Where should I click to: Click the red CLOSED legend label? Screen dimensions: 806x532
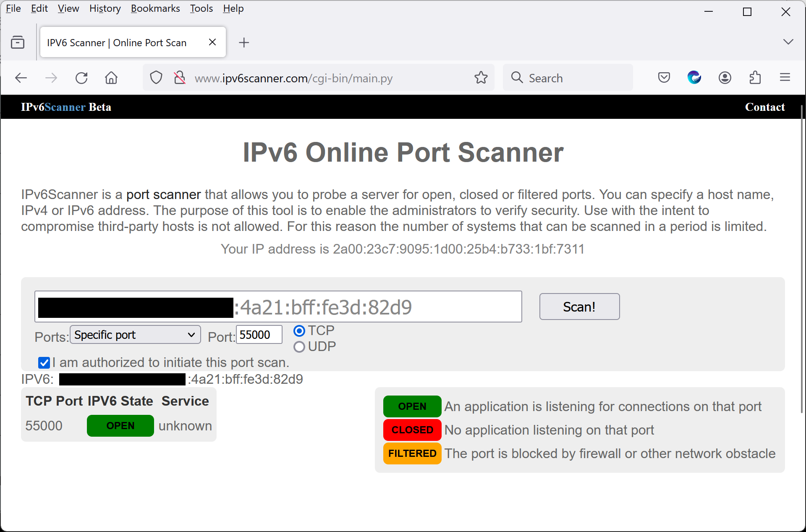(412, 430)
